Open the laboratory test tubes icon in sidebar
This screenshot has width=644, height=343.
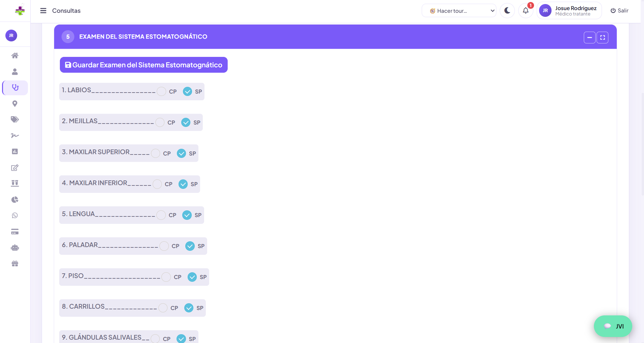(x=15, y=183)
